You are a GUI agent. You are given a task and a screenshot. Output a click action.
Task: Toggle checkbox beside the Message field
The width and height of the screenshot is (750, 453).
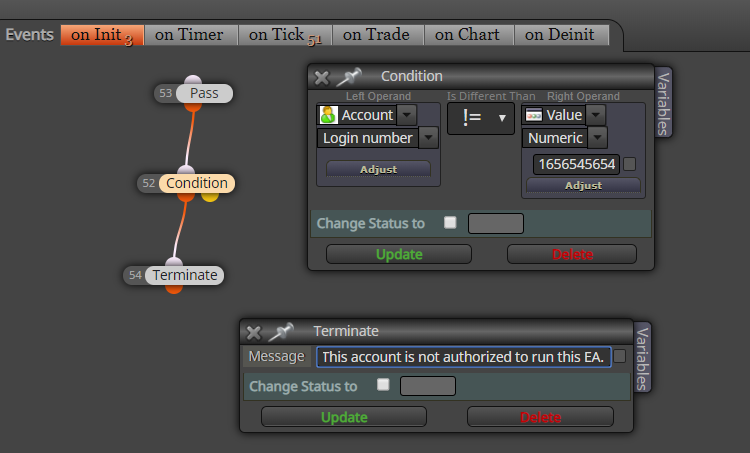(x=619, y=356)
